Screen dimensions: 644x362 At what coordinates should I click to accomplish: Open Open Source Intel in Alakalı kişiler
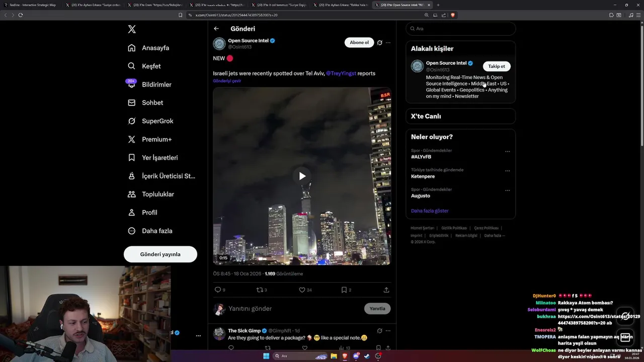[x=446, y=63]
